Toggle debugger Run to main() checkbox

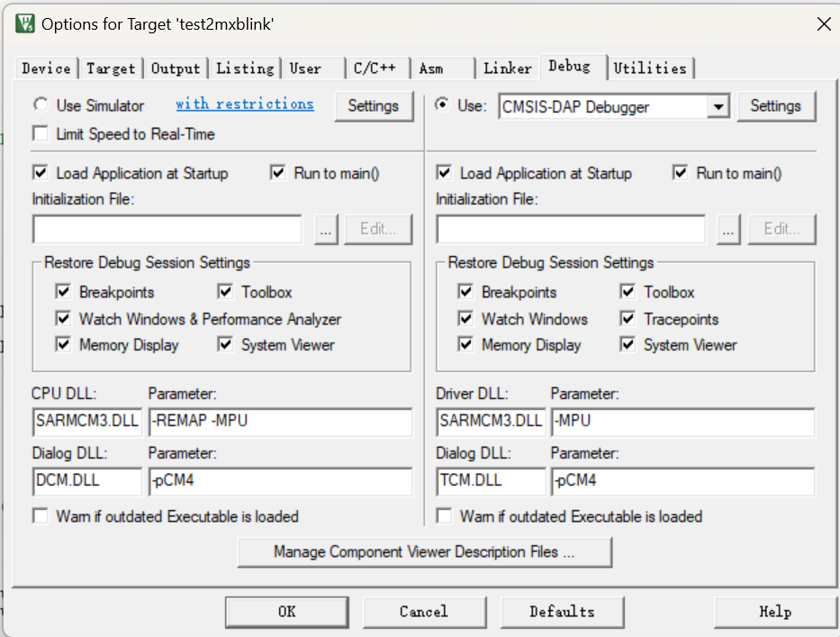click(680, 173)
